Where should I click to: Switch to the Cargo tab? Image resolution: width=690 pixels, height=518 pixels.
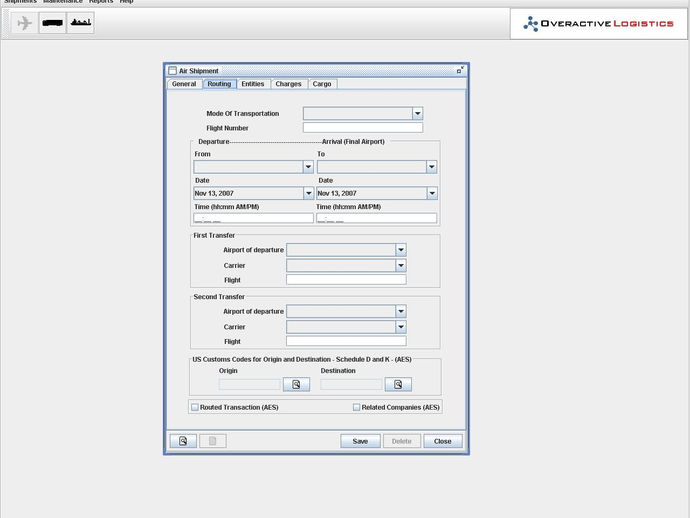[x=322, y=84]
